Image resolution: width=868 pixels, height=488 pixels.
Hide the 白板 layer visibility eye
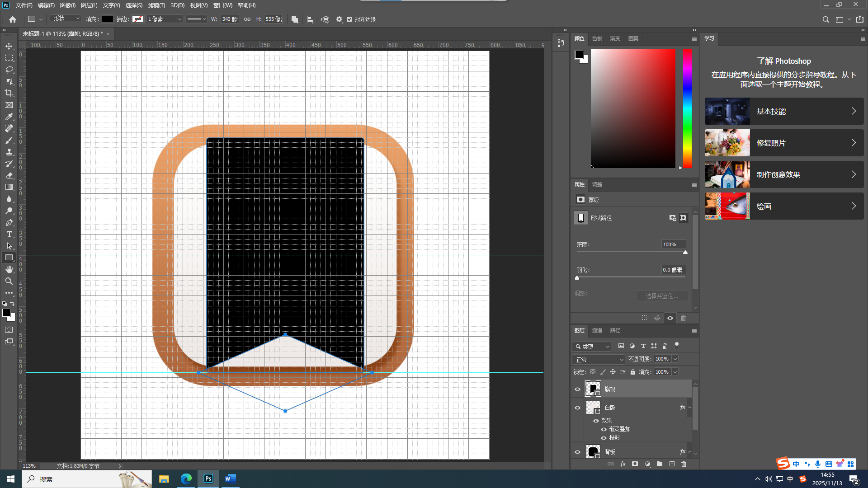pyautogui.click(x=577, y=408)
